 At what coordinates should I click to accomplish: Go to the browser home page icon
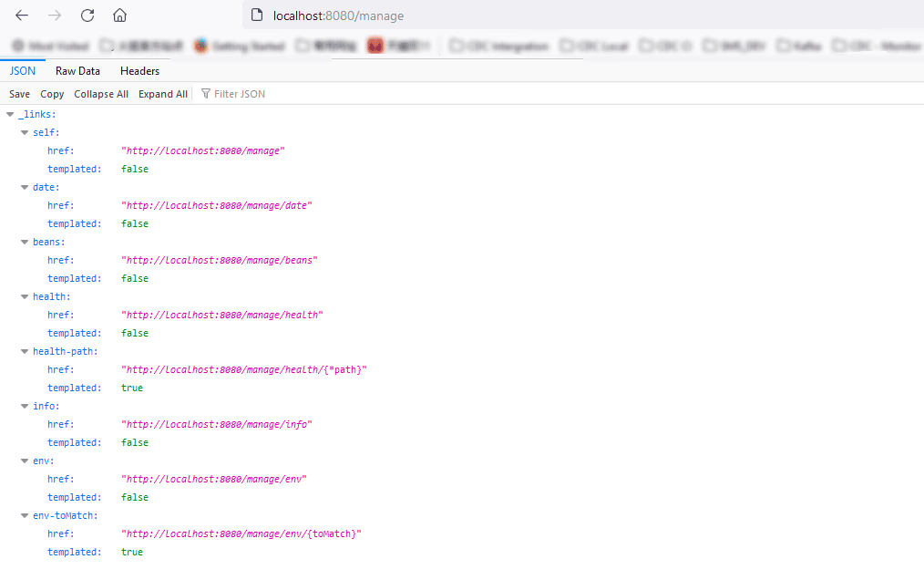tap(119, 16)
